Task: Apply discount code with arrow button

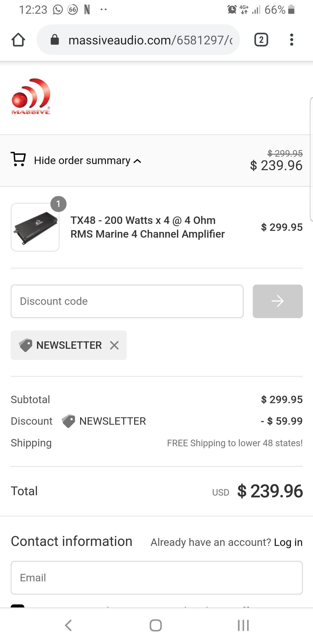Action: [x=277, y=301]
